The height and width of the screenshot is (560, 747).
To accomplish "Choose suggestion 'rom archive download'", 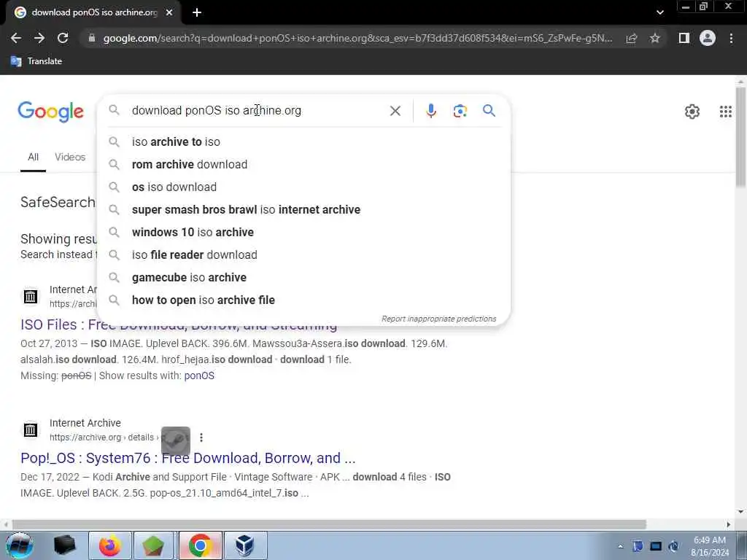I will (304, 164).
